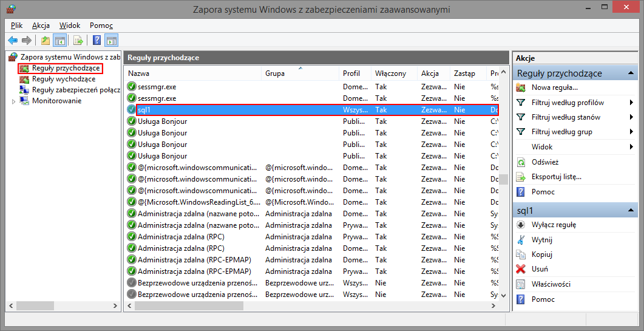Open Właściwości for sql1 rule
Viewport: 644px width, 331px height.
tap(551, 284)
